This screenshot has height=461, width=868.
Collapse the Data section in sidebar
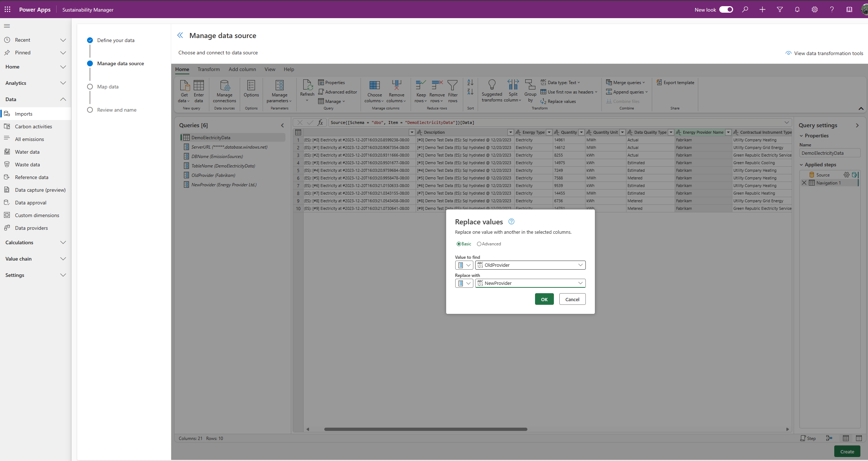[63, 99]
